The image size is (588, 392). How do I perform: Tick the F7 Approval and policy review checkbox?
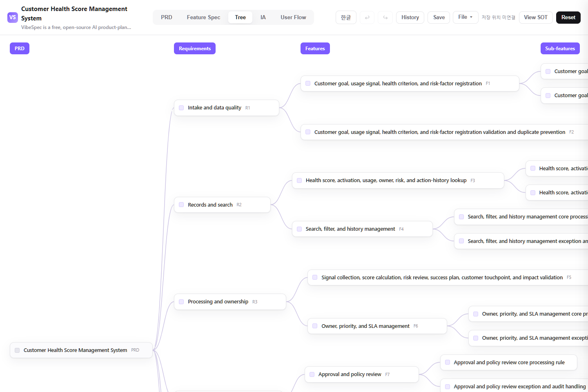(x=312, y=374)
